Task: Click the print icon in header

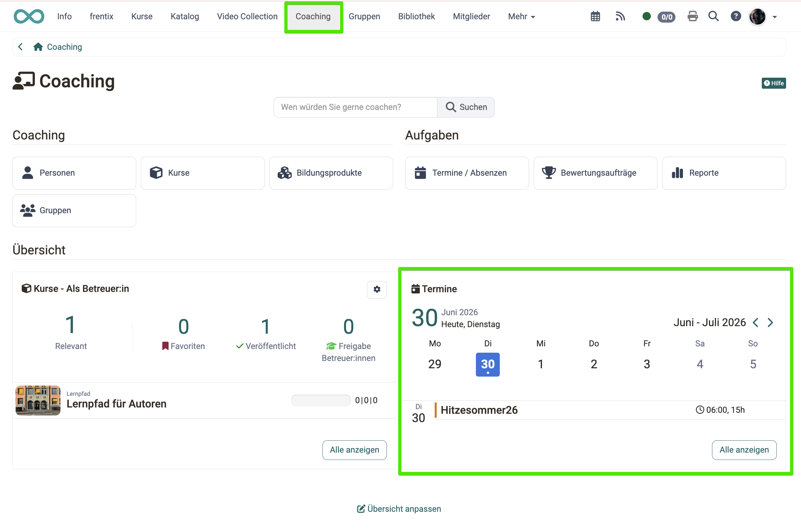Action: [x=692, y=16]
